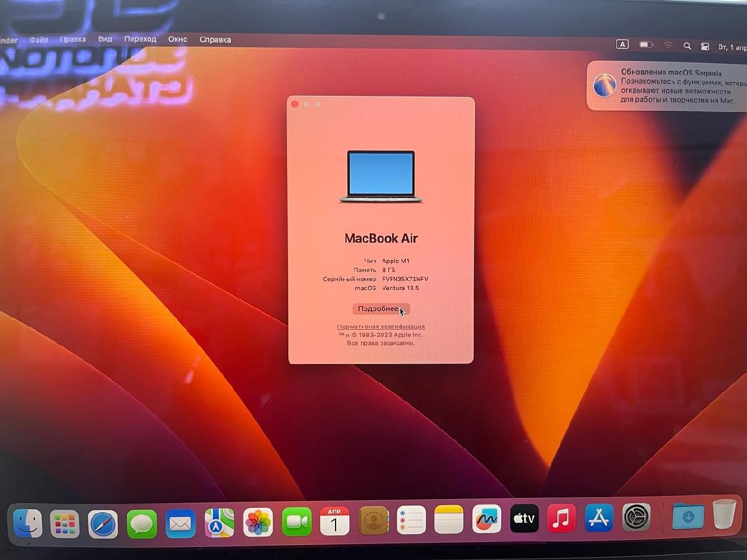Open the Вид menu
The image size is (747, 560).
click(x=105, y=39)
